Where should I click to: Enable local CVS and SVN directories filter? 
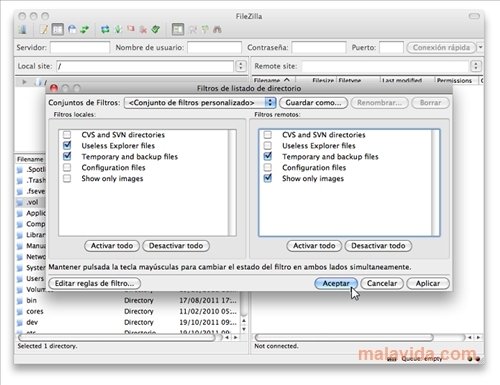click(67, 135)
